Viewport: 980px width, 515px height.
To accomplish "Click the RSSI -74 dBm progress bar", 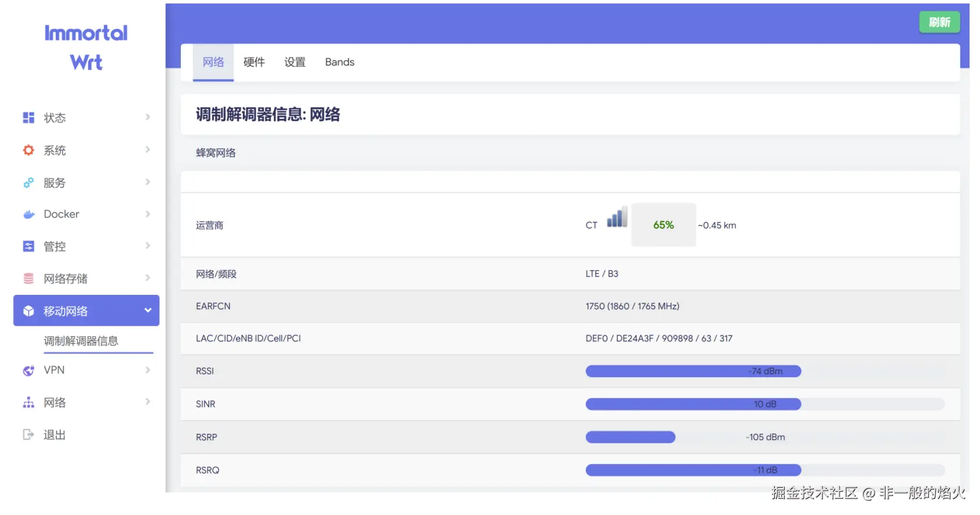I will (x=765, y=371).
